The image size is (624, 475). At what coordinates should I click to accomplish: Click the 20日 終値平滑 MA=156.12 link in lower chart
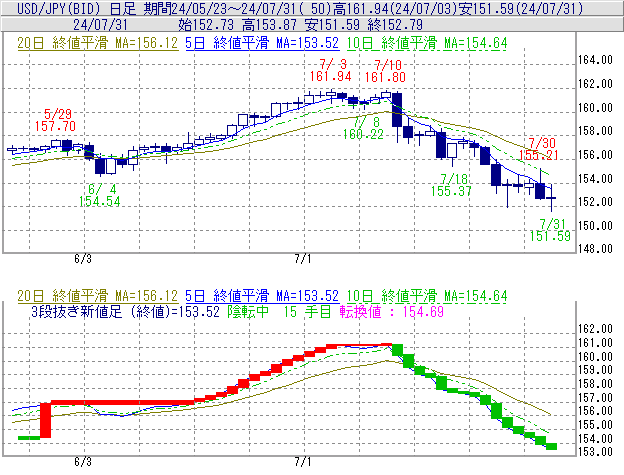[x=98, y=296]
